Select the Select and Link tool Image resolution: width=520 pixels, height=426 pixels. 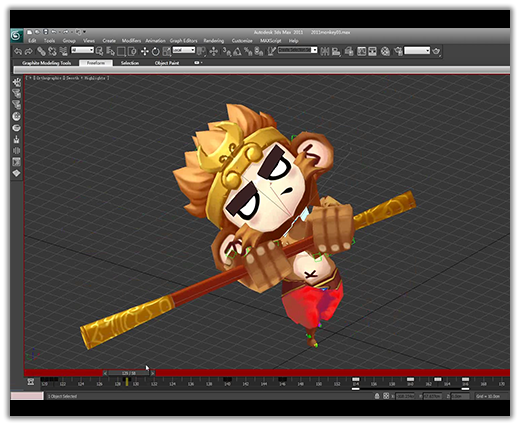pos(41,51)
